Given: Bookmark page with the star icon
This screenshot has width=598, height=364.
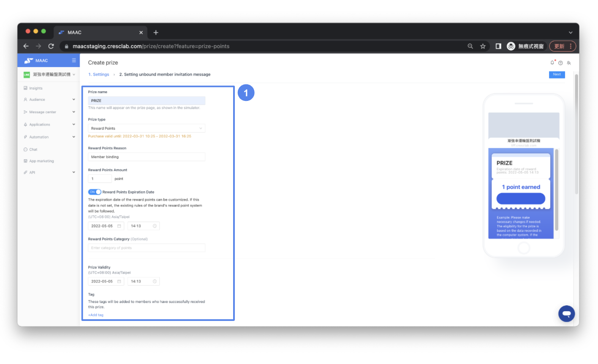Looking at the screenshot, I should coord(483,46).
